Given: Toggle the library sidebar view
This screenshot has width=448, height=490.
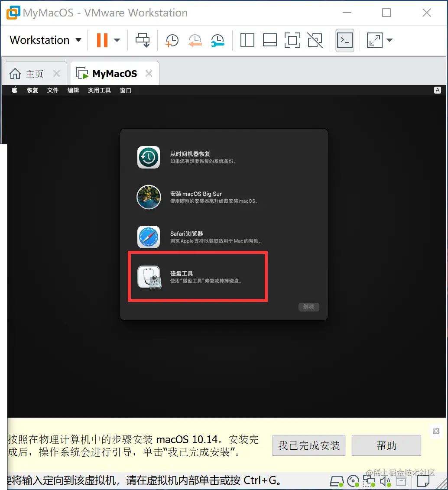Looking at the screenshot, I should [247, 40].
